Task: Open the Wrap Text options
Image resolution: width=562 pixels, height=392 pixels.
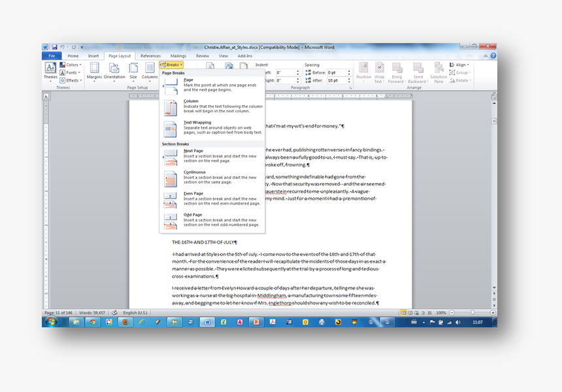Action: (379, 73)
